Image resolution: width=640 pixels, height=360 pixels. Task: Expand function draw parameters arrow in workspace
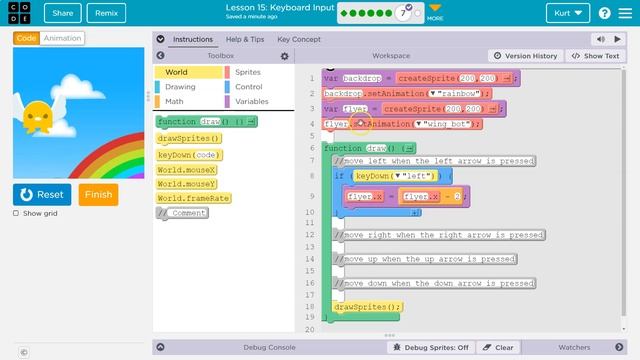click(x=409, y=148)
